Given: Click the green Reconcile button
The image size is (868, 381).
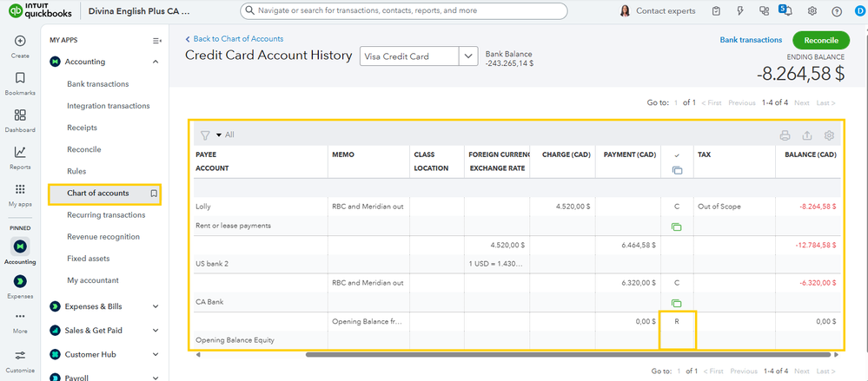Looking at the screenshot, I should (x=821, y=41).
